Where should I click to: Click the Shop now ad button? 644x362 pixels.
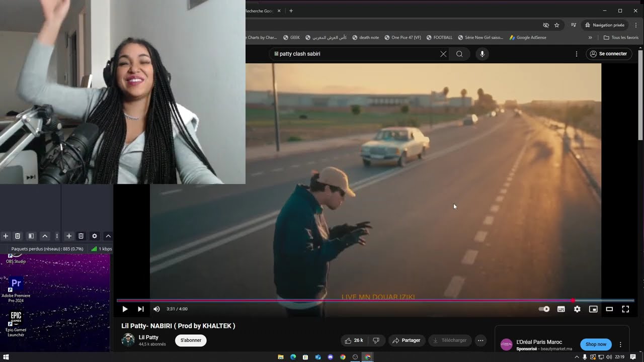tap(596, 344)
